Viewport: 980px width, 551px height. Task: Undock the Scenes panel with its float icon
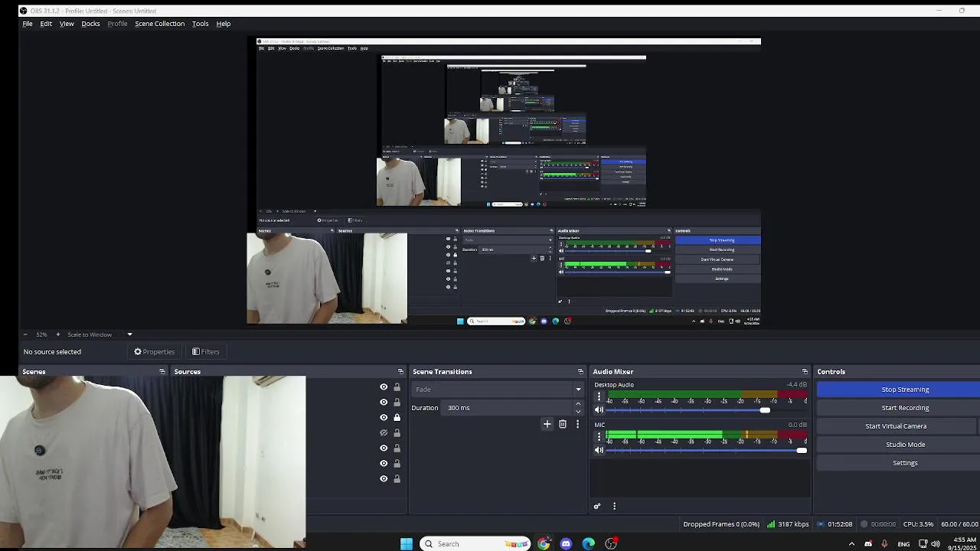(162, 371)
